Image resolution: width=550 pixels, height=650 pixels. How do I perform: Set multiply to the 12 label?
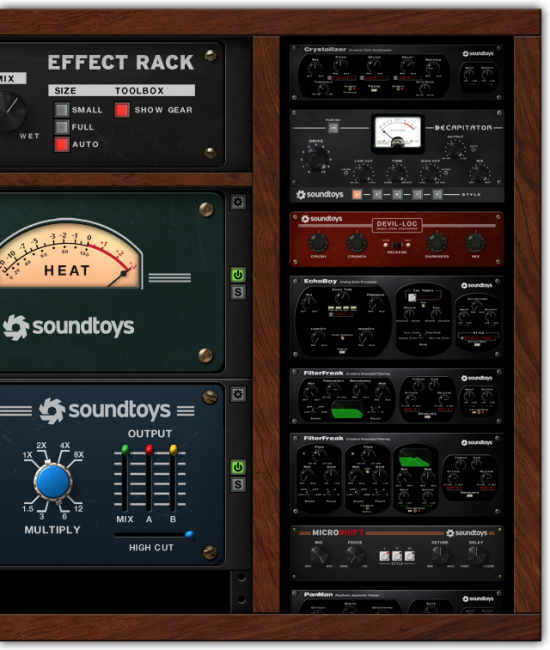coord(78,509)
